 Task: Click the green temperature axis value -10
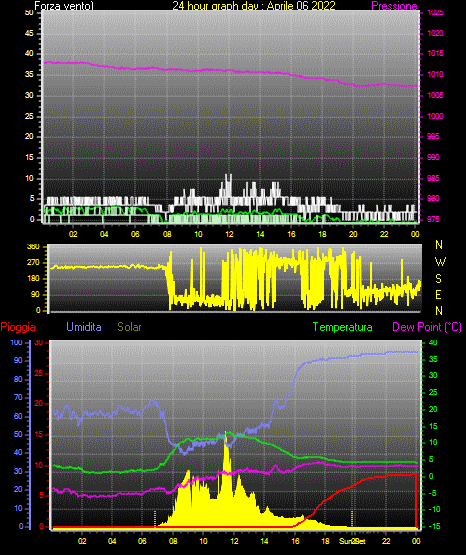click(x=434, y=509)
